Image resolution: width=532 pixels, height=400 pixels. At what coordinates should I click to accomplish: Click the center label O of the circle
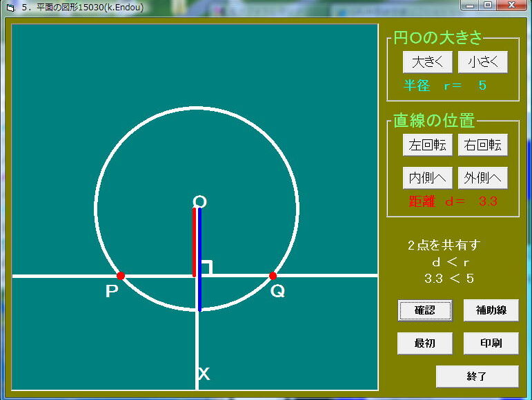199,201
